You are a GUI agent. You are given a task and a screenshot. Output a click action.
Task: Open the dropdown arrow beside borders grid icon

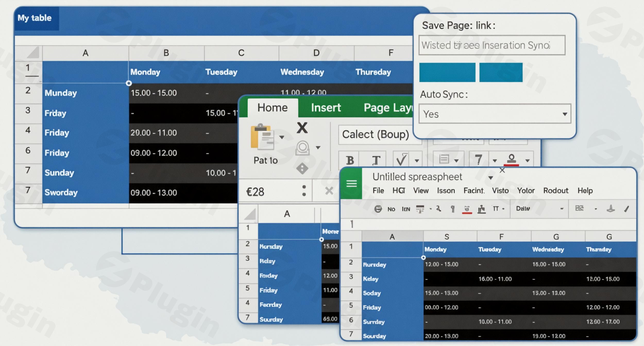tap(596, 209)
